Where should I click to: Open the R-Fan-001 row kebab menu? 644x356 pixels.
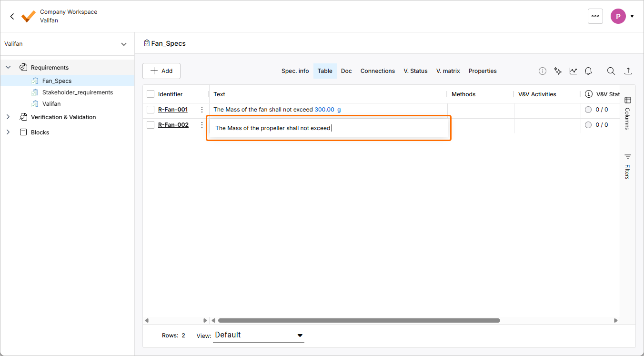(x=202, y=110)
